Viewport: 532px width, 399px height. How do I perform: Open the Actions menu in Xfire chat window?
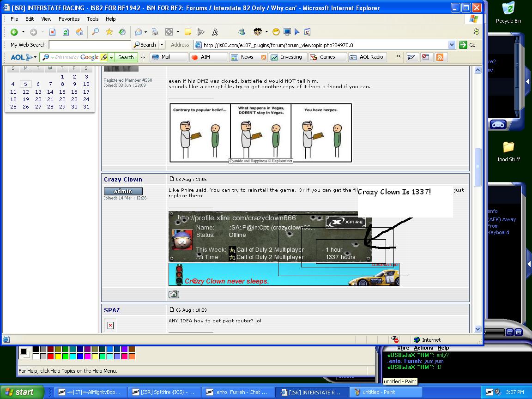click(423, 348)
